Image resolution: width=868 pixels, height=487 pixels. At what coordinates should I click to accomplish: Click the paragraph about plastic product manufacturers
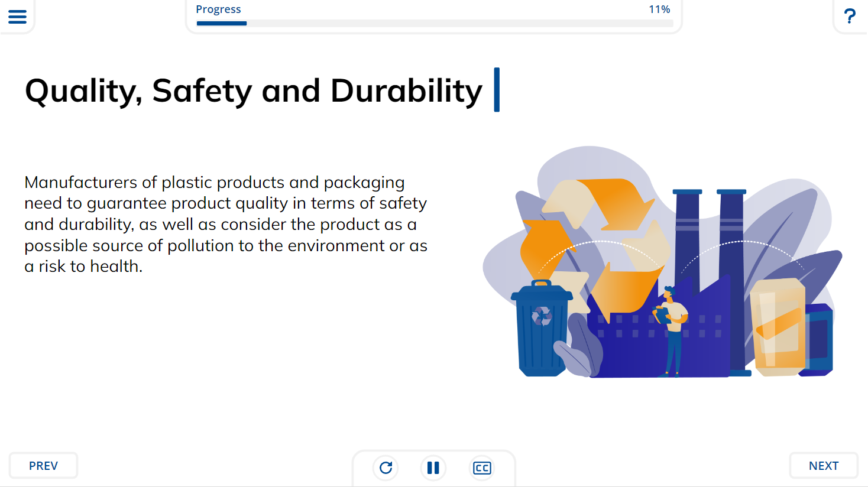226,224
